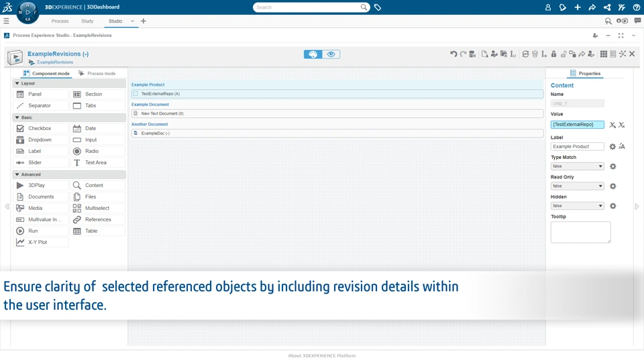This screenshot has width=644, height=362.
Task: Open the tab list chevron after Studio
Action: click(132, 21)
